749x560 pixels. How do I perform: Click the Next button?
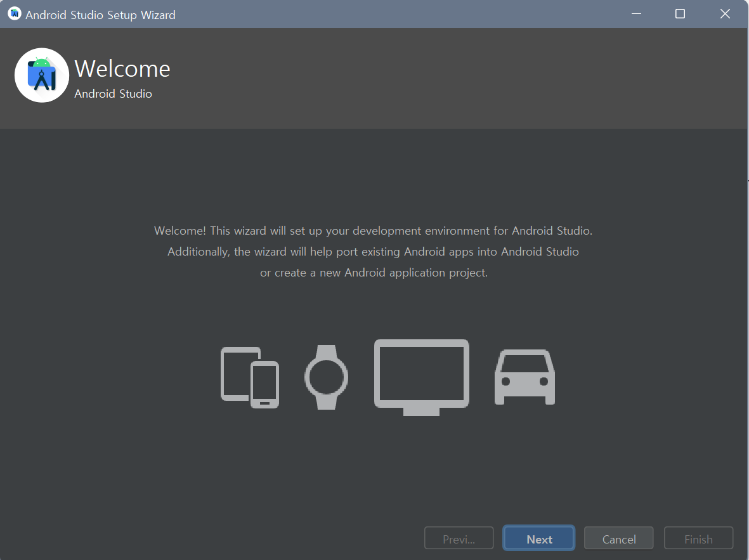(539, 538)
